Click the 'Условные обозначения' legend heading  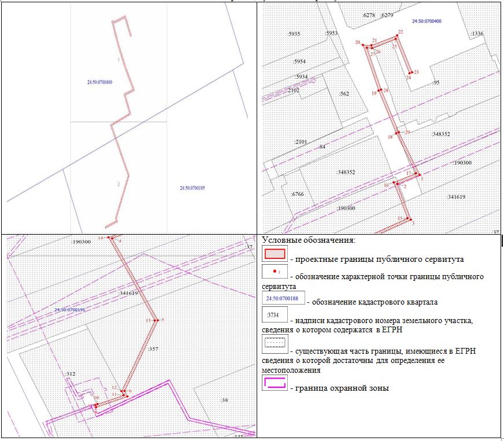(308, 240)
